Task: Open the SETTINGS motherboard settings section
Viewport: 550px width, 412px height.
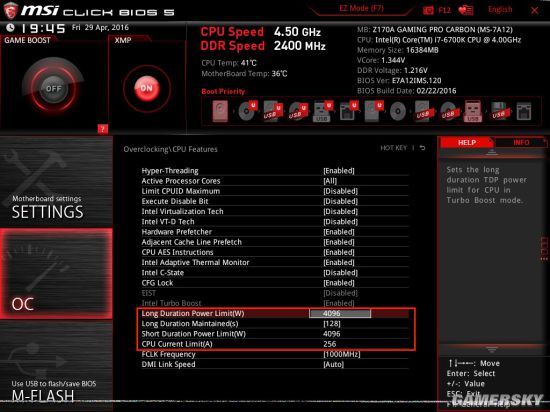Action: click(56, 182)
